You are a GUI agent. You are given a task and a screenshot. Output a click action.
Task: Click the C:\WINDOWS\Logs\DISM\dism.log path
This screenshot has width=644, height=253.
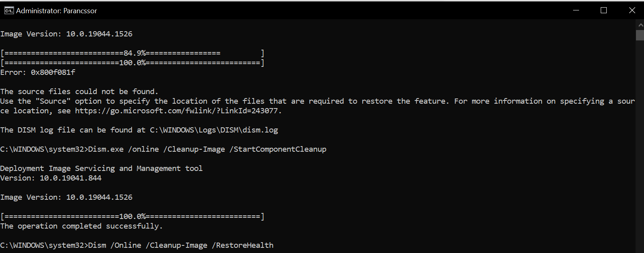pyautogui.click(x=214, y=130)
